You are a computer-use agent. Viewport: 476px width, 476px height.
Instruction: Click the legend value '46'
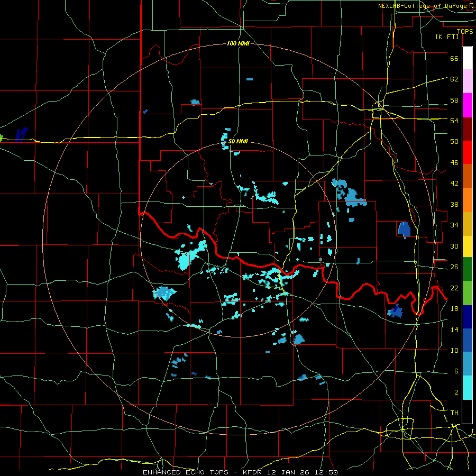454,163
